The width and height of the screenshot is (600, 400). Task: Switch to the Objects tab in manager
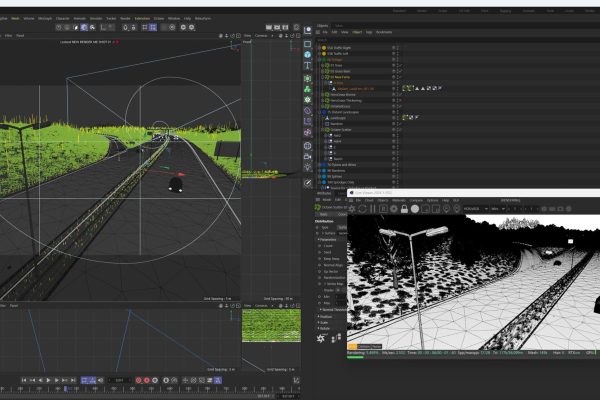click(322, 25)
